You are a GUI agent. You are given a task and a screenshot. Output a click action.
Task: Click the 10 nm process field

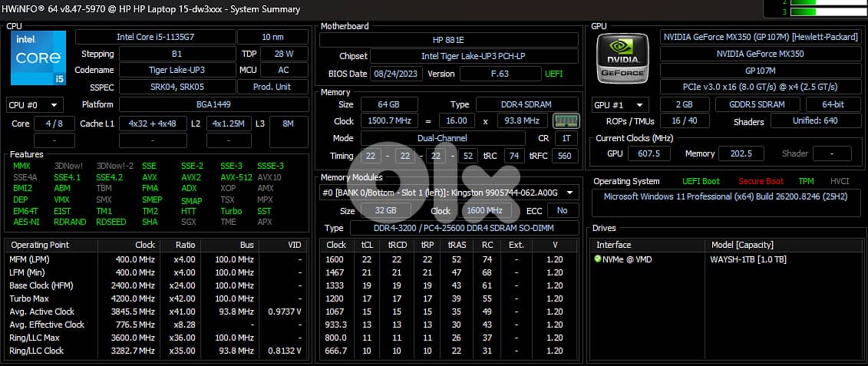[x=273, y=37]
